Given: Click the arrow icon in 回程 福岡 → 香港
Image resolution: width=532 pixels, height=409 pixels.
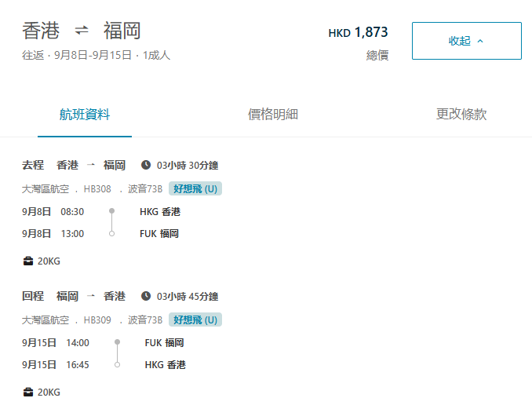Looking at the screenshot, I should point(90,296).
